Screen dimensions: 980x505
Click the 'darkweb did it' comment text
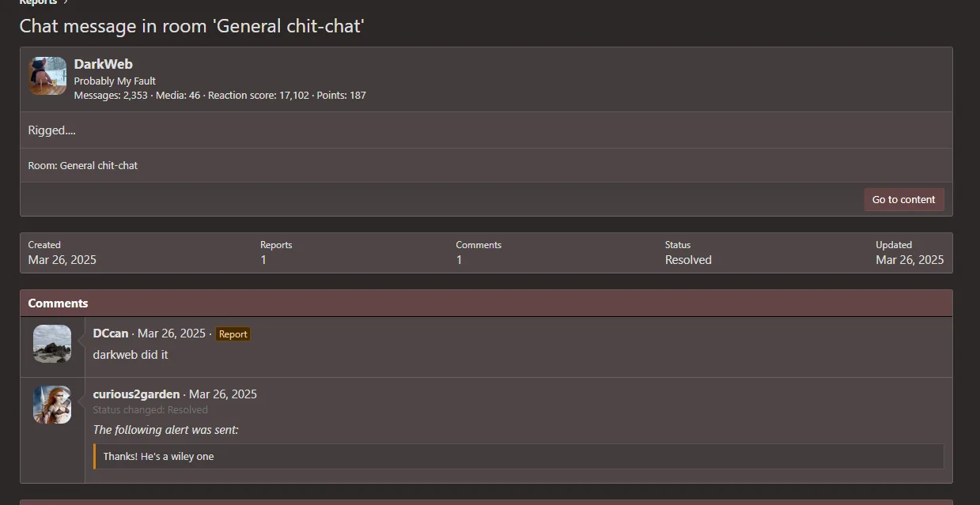click(131, 355)
